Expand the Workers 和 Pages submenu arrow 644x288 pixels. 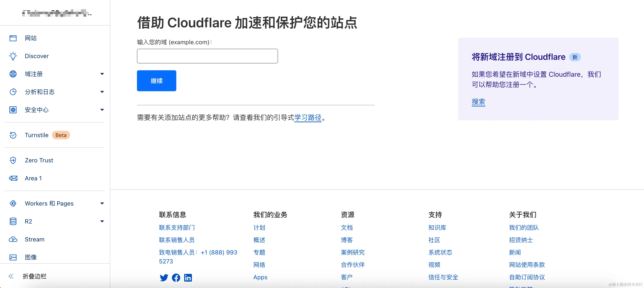pyautogui.click(x=102, y=203)
